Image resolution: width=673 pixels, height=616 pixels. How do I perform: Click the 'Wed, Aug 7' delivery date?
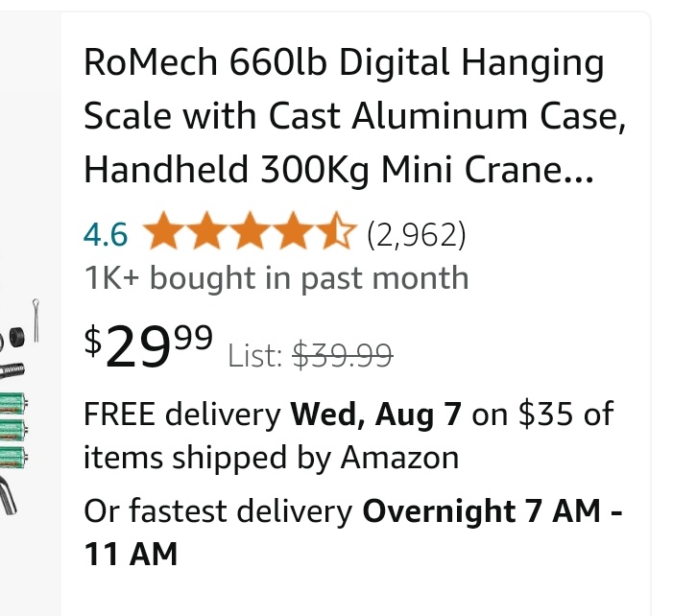coord(377,415)
